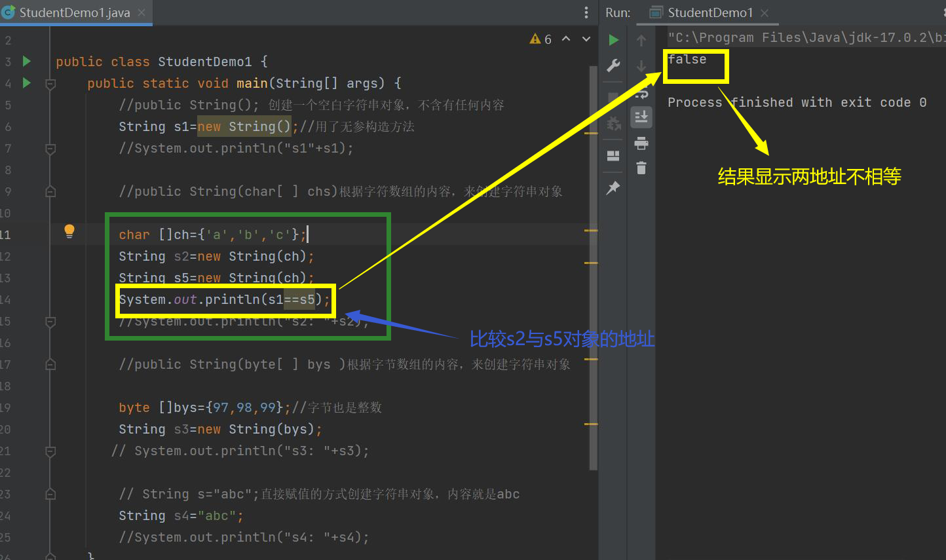Click the editor's vertical scrollbar
Image resolution: width=946 pixels, height=560 pixels.
(x=594, y=268)
